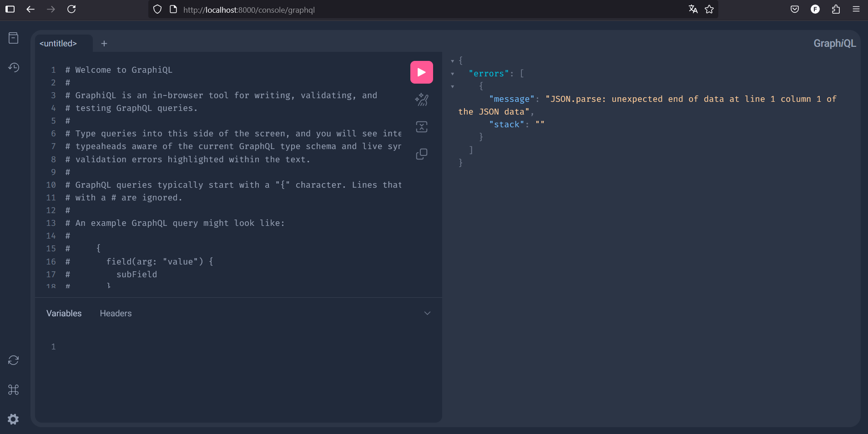Image resolution: width=868 pixels, height=434 pixels.
Task: Click the tracking protection shield icon
Action: pyautogui.click(x=157, y=10)
